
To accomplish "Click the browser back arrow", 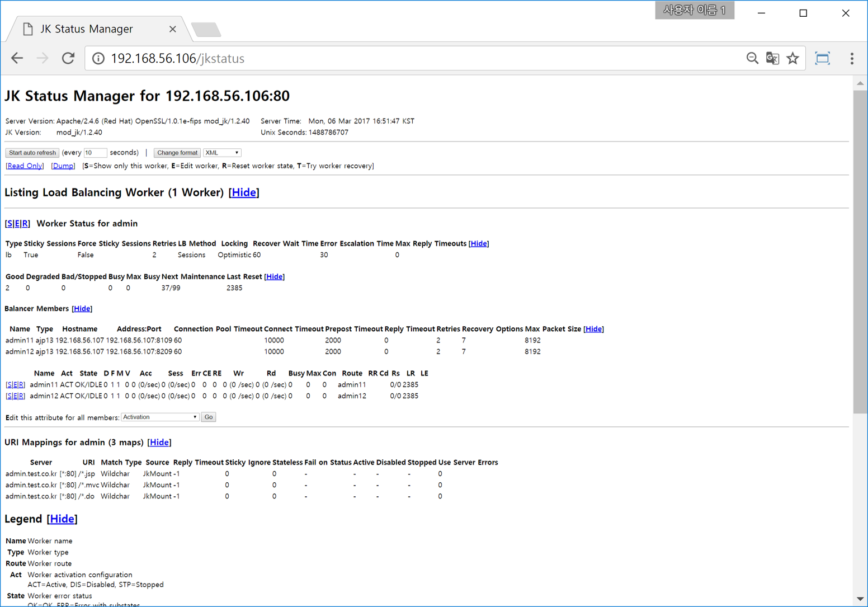I will pyautogui.click(x=17, y=58).
